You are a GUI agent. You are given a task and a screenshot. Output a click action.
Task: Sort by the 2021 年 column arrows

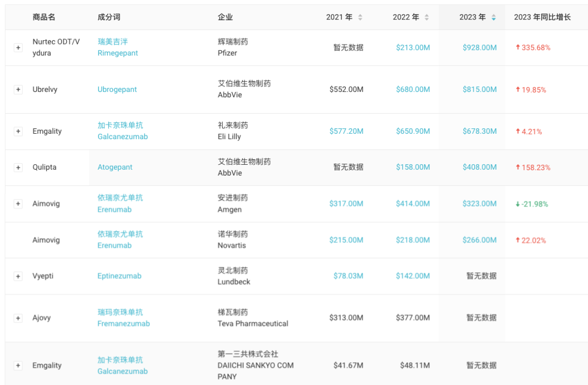point(360,17)
